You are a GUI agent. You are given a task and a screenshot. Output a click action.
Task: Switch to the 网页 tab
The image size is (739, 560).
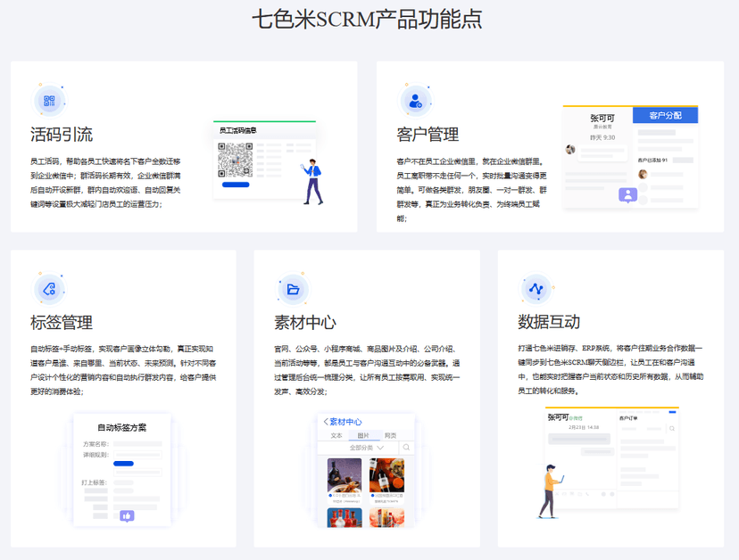[390, 436]
